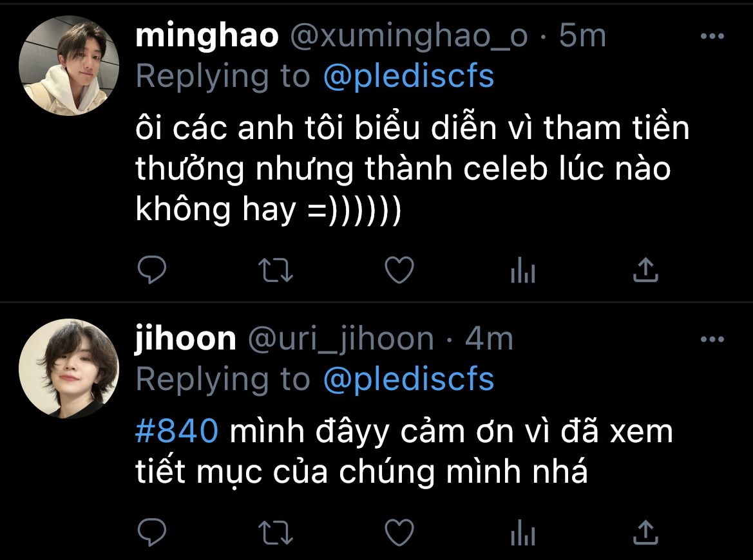Retweet minghao's reply

(276, 270)
